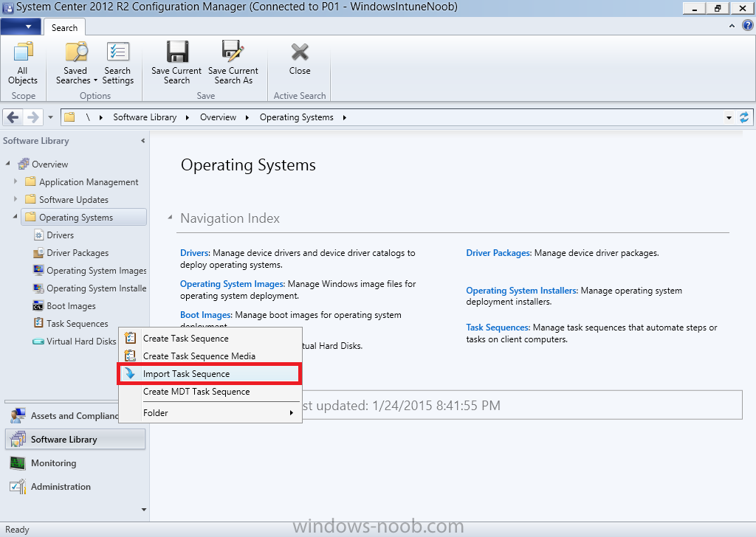This screenshot has width=756, height=537.
Task: Select the Virtual Hard Disks node
Action: [x=75, y=341]
